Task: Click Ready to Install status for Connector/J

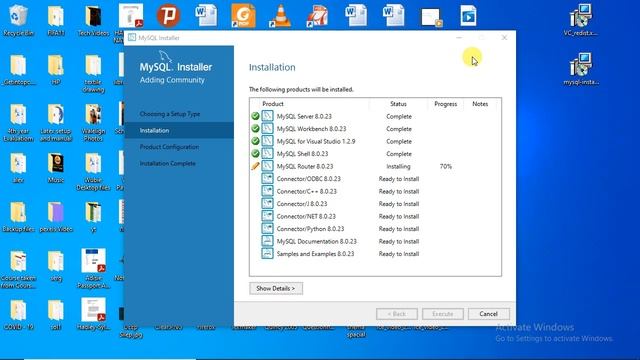Action: coord(399,204)
